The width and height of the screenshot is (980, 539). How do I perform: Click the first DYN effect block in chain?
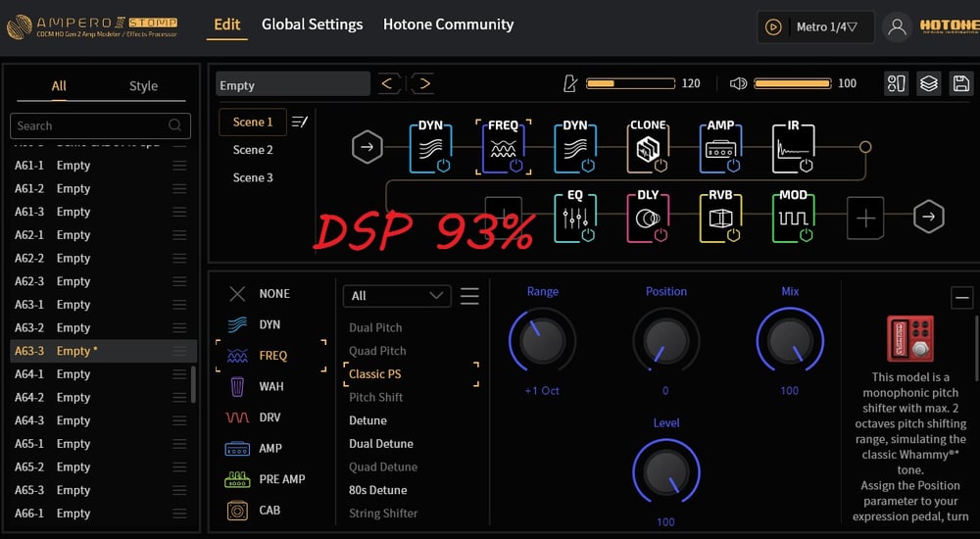(430, 146)
